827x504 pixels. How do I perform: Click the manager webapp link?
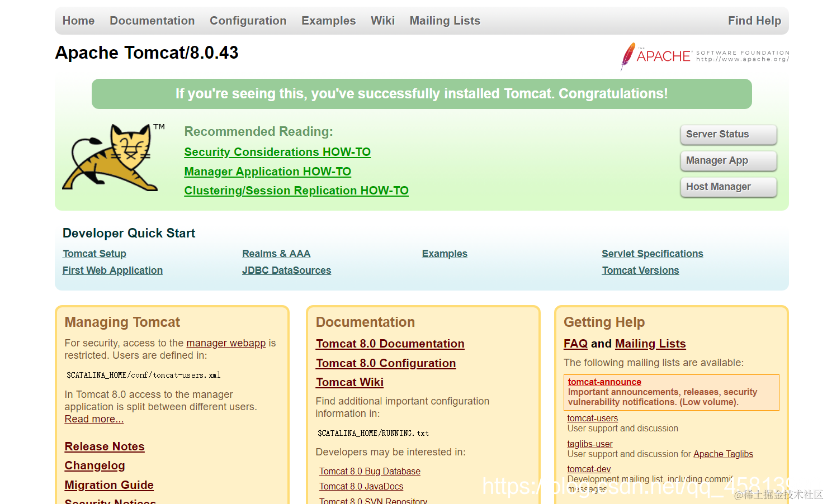coord(226,343)
